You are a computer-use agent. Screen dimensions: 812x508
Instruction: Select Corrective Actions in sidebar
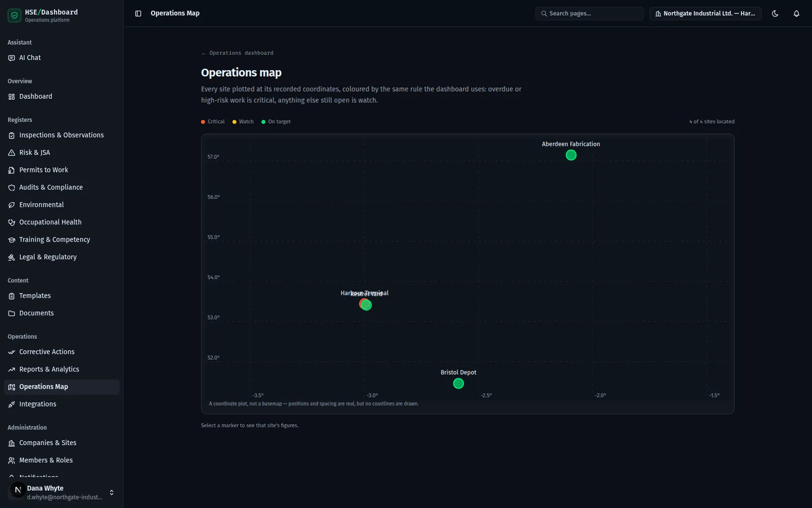61,352
